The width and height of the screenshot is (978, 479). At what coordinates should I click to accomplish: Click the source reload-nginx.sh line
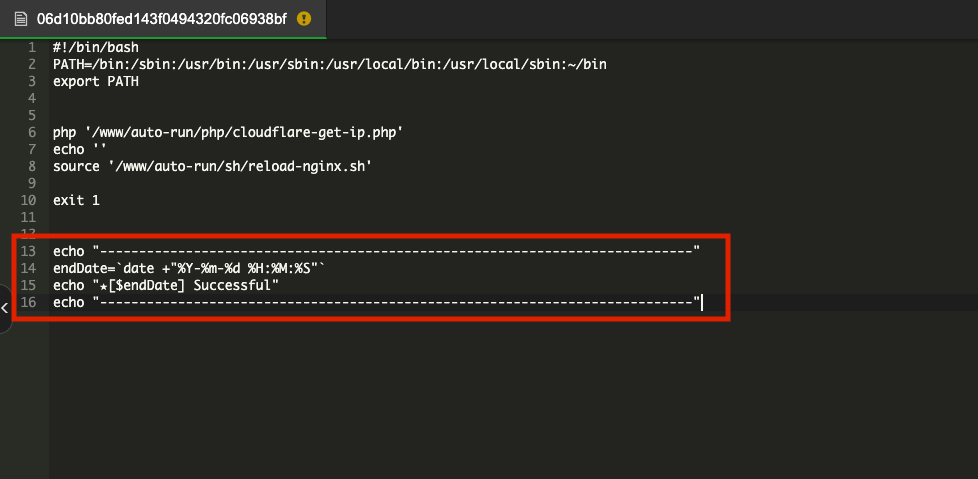pyautogui.click(x=212, y=166)
